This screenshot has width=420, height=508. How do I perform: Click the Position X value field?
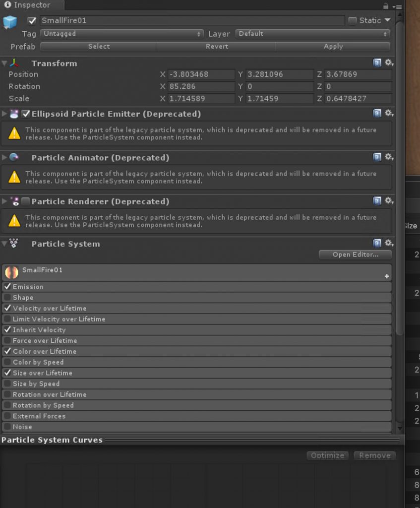click(201, 74)
